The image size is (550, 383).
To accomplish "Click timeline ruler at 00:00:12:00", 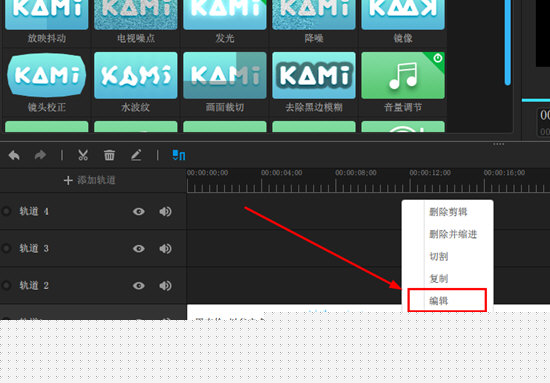I will [x=430, y=173].
